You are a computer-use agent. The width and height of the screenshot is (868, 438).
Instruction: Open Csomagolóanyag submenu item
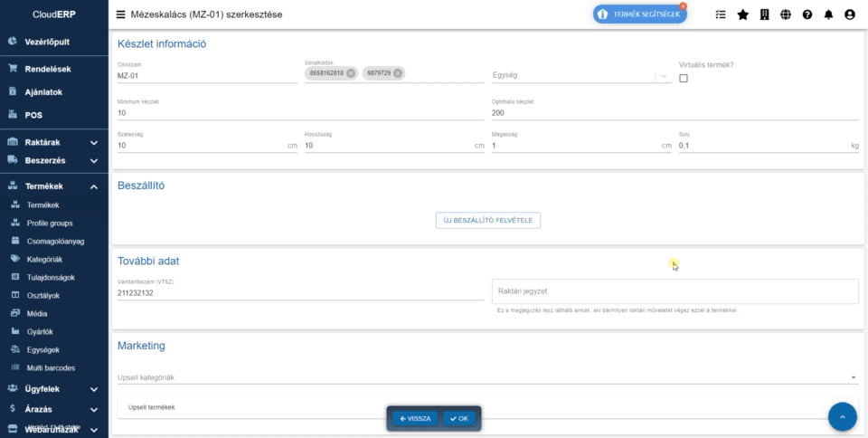click(x=54, y=241)
